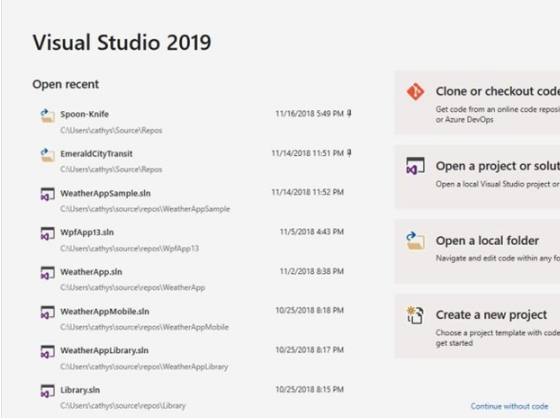The width and height of the screenshot is (560, 418).
Task: Click the 11/2/2018 8:38 PM timestamp
Action: tap(312, 271)
